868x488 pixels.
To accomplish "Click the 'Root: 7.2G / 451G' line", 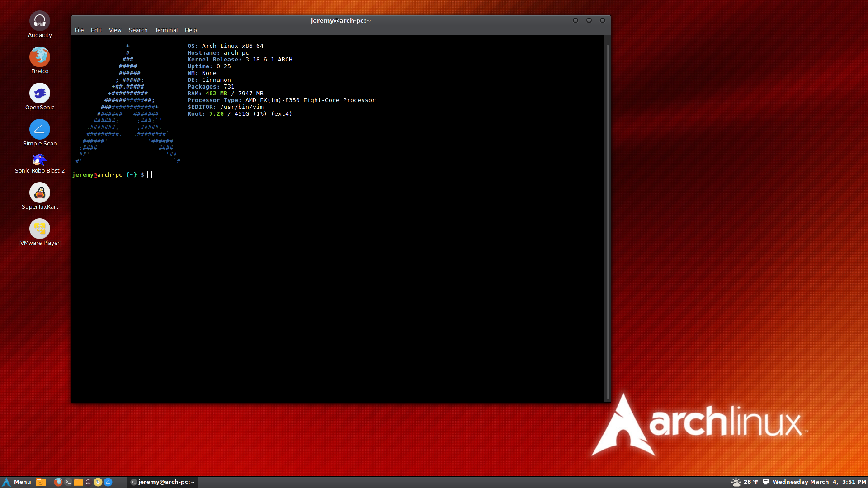I will (x=240, y=114).
